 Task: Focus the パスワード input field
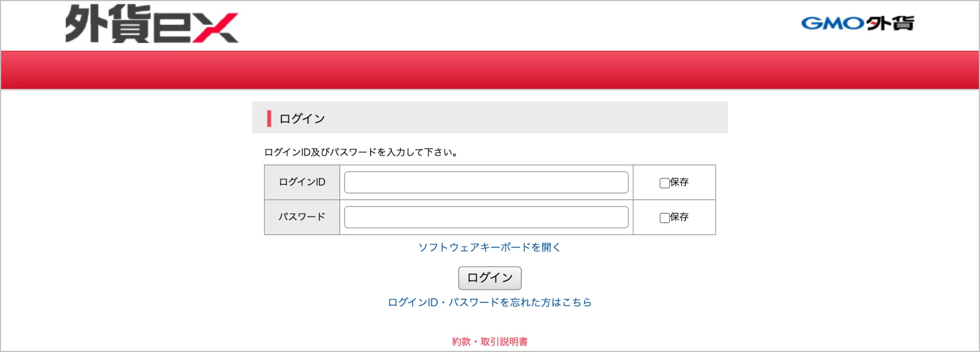tap(486, 217)
